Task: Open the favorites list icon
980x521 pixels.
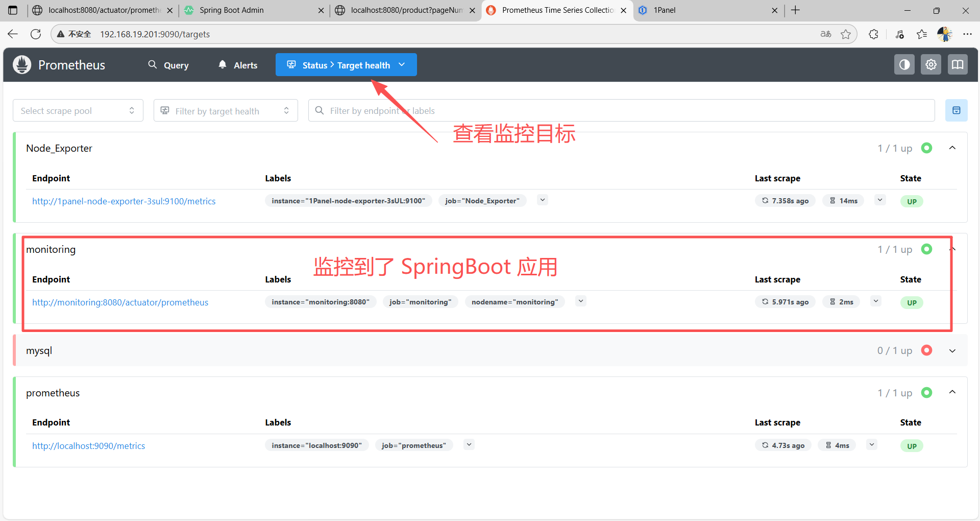Action: (x=922, y=34)
